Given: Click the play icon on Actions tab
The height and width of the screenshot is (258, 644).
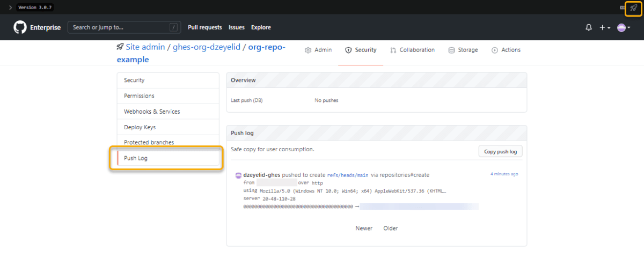Looking at the screenshot, I should [x=494, y=50].
